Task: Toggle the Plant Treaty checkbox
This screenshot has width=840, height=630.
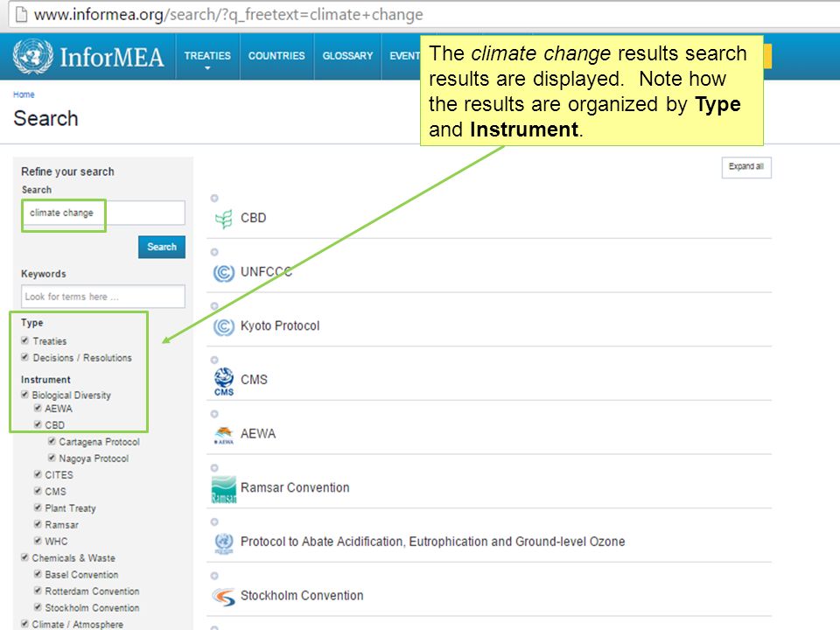Action: click(x=38, y=507)
